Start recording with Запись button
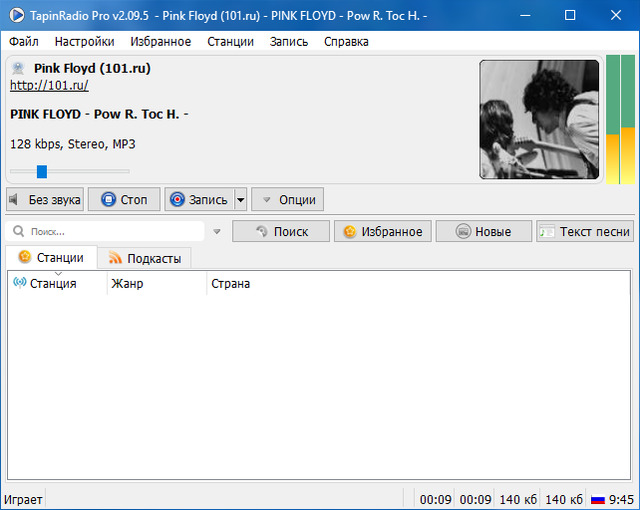The height and width of the screenshot is (510, 640). click(199, 199)
